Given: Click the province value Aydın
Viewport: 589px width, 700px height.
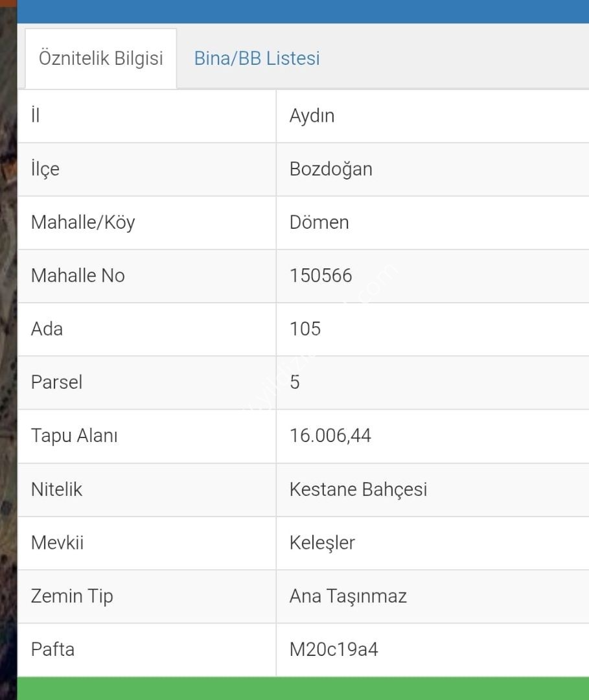Looking at the screenshot, I should point(312,116).
